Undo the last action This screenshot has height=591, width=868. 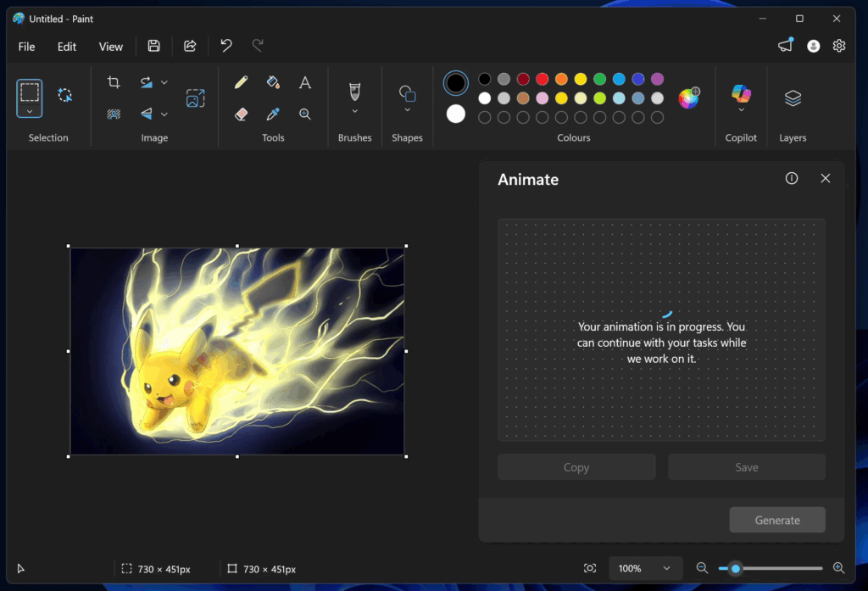pyautogui.click(x=225, y=46)
